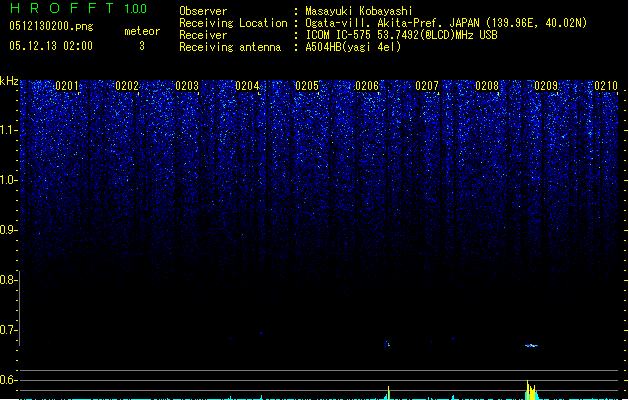This screenshot has width=629, height=400.
Task: Click the A504HB(yagi 4el) antenna text
Action: coord(353,47)
